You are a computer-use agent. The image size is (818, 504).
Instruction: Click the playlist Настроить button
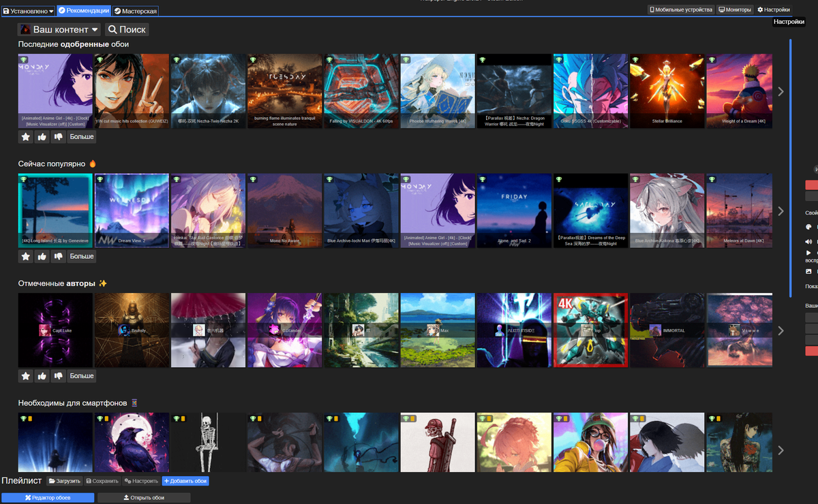coord(141,481)
